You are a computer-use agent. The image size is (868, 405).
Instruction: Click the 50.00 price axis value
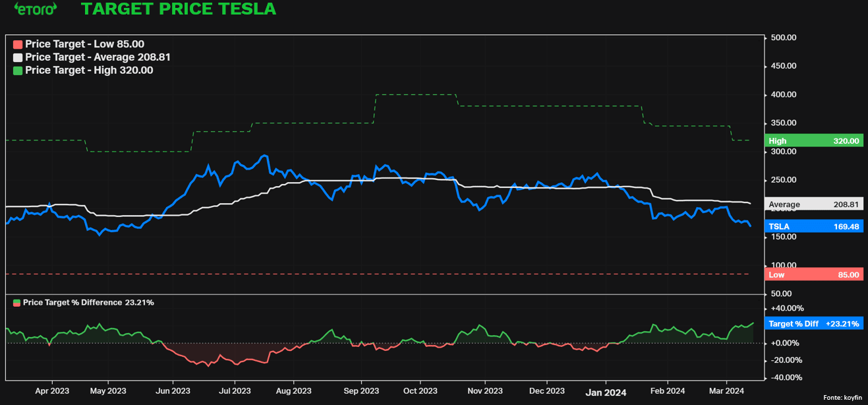[x=782, y=294]
